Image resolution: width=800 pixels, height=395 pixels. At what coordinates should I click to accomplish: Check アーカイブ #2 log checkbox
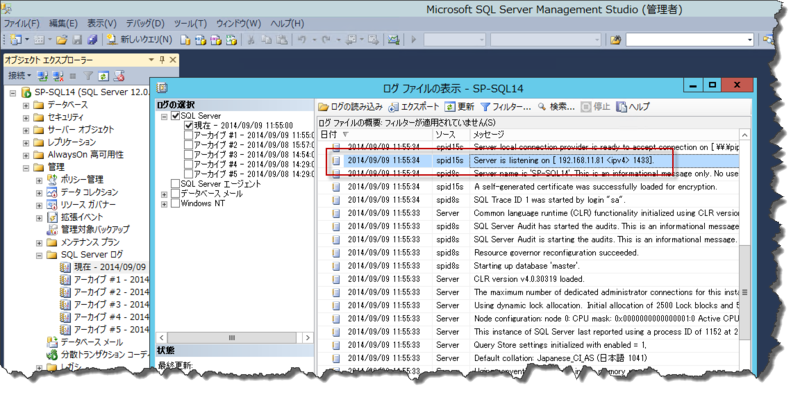pyautogui.click(x=188, y=145)
